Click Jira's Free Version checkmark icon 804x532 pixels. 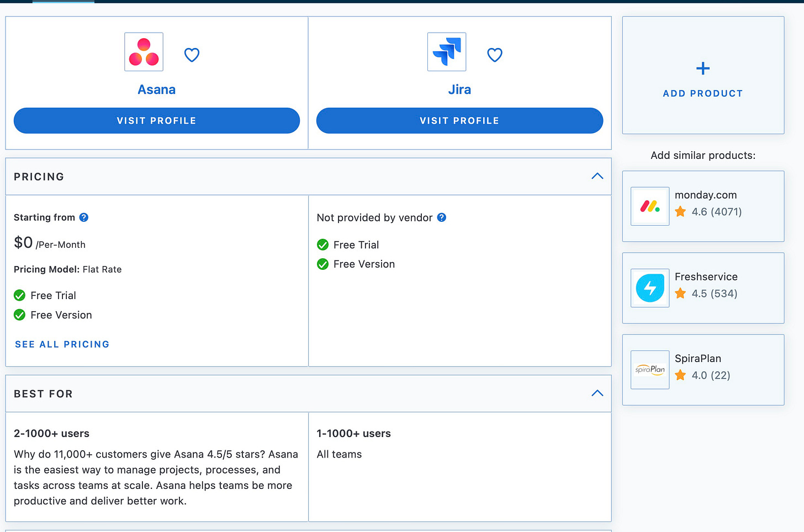coord(323,264)
